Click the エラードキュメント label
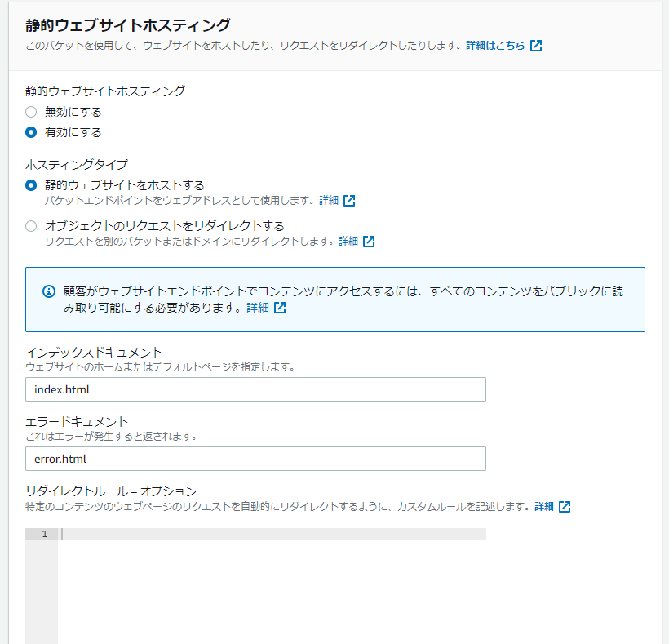 coord(77,422)
